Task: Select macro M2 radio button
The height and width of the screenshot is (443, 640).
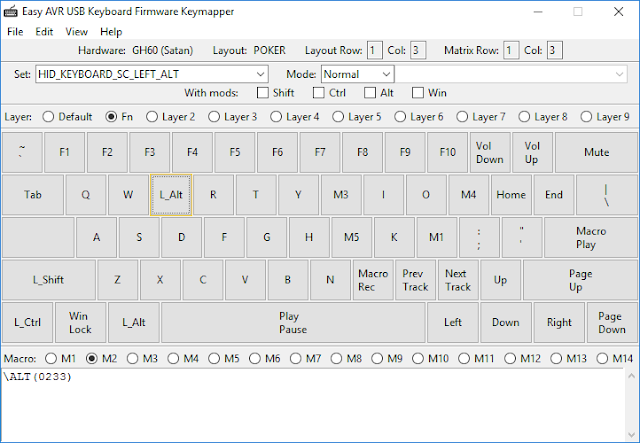Action: click(x=92, y=358)
